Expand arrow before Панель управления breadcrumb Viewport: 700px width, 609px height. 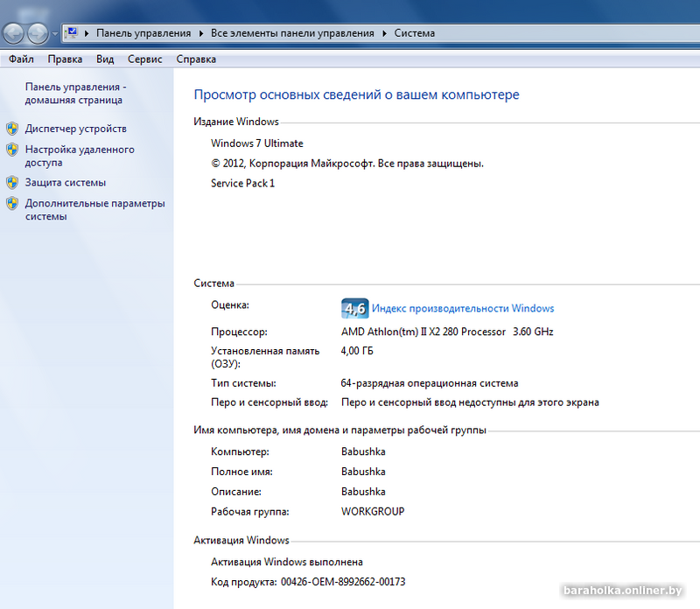click(x=87, y=33)
